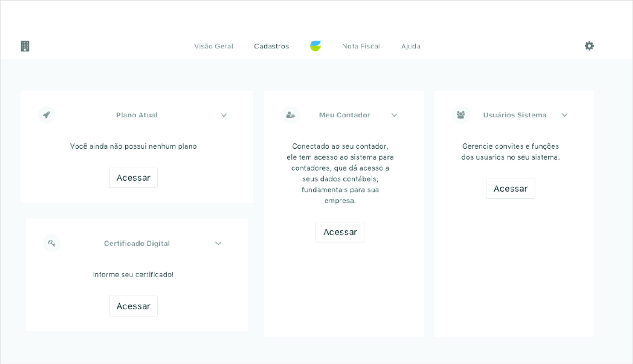The height and width of the screenshot is (364, 633).
Task: Click the key icon beside Certificado Digital
Action: pos(52,243)
